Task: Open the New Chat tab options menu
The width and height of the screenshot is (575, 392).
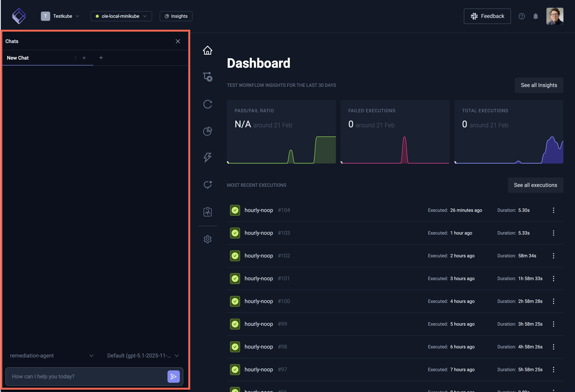Action: point(75,58)
